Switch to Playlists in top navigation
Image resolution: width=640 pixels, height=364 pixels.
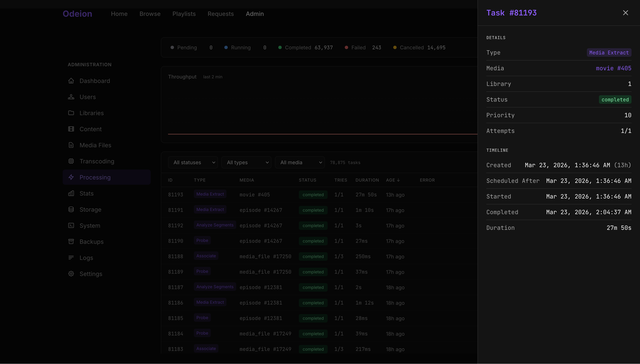184,14
